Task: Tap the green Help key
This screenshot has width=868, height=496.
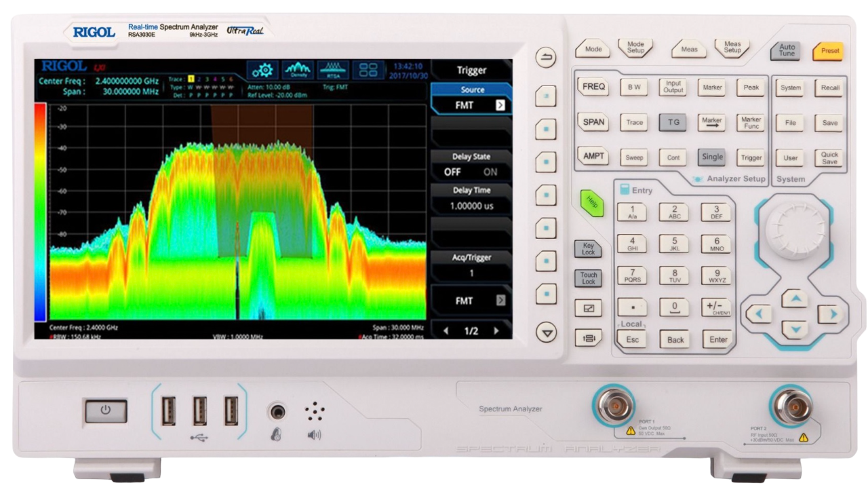Action: (x=591, y=203)
